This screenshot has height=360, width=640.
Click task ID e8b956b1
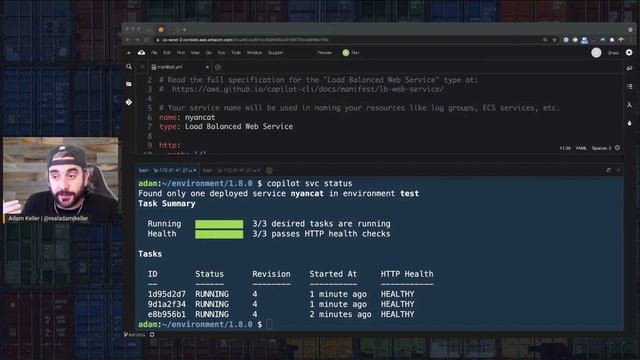click(x=167, y=315)
